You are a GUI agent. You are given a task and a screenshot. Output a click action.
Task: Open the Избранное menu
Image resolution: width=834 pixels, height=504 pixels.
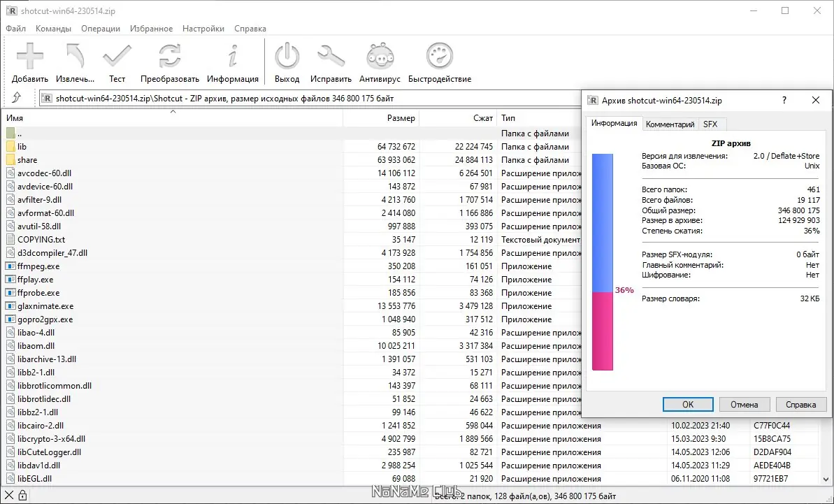tap(151, 29)
